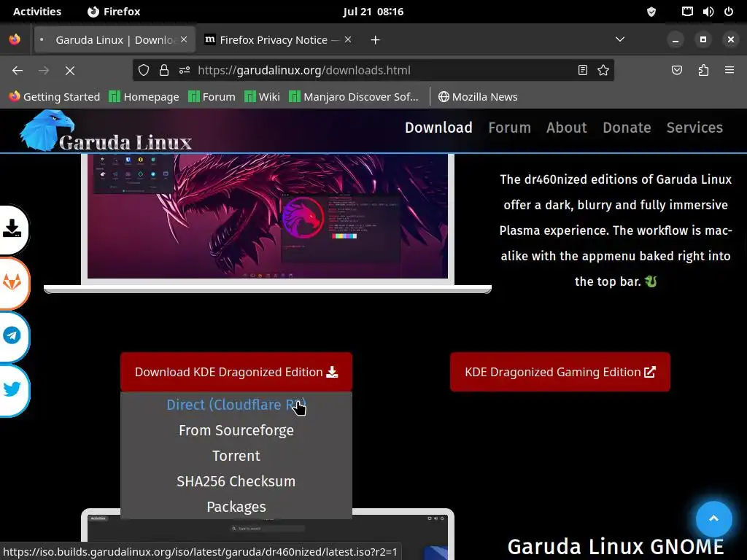Click the back navigation arrow
The height and width of the screenshot is (560, 747).
coord(18,71)
